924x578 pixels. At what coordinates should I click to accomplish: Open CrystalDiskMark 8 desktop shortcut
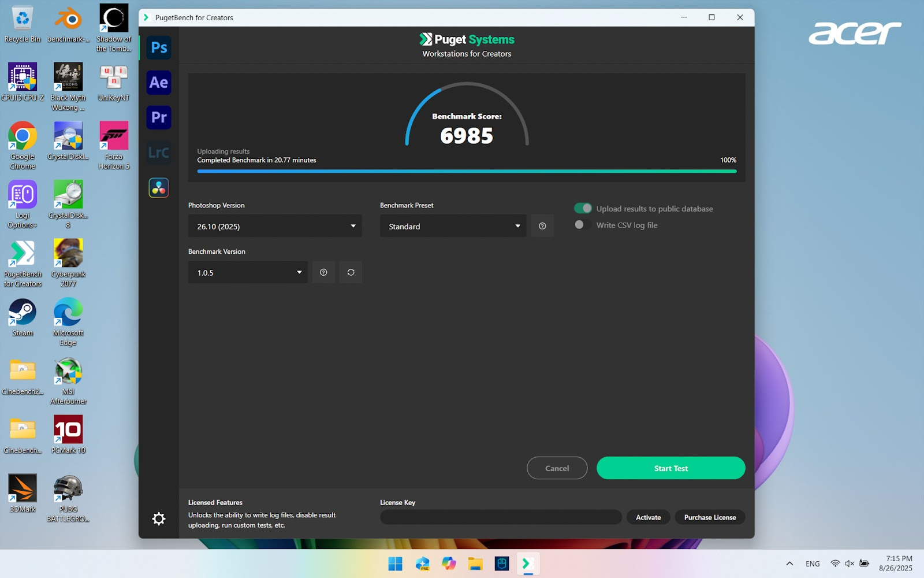(x=68, y=204)
